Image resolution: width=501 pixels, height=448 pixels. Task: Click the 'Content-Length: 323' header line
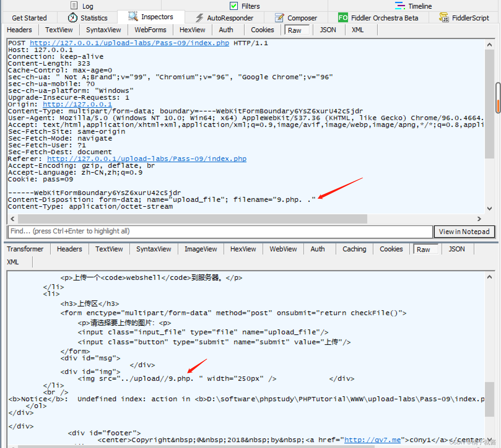[x=49, y=63]
